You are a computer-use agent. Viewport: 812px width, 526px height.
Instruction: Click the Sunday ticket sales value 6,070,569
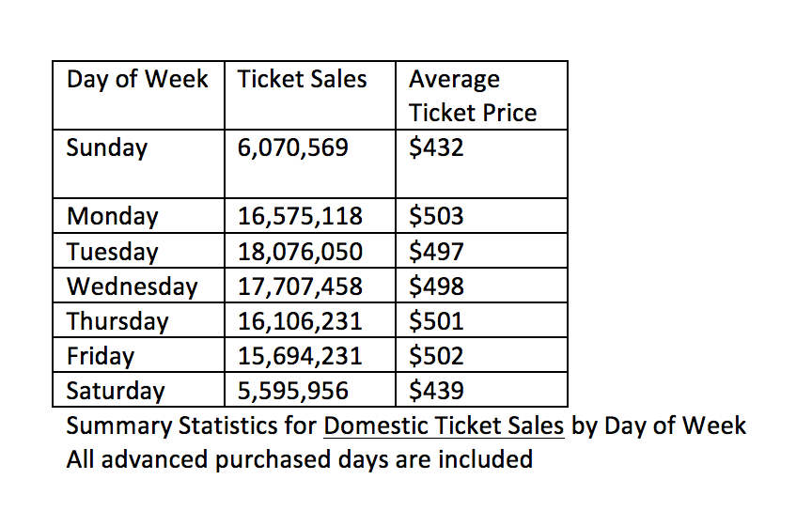pyautogui.click(x=293, y=148)
